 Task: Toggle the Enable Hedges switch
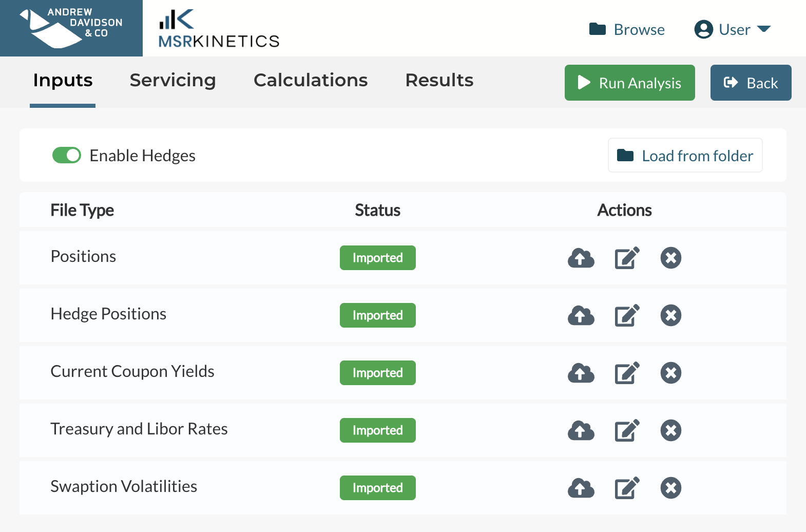67,155
